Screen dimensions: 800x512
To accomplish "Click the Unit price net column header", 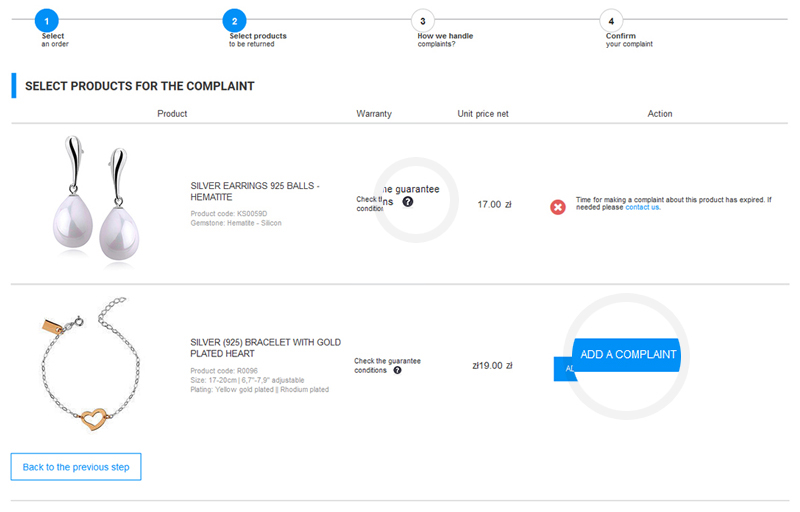I will pyautogui.click(x=483, y=114).
